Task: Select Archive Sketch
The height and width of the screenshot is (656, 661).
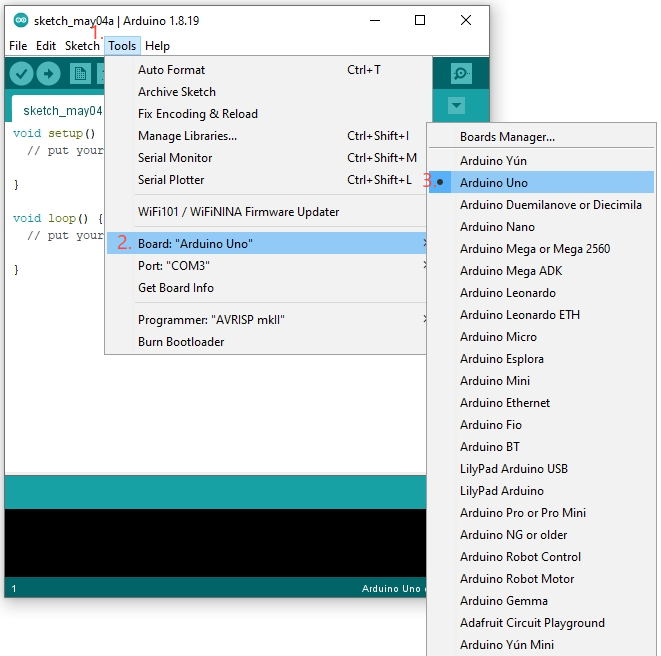Action: pos(268,92)
